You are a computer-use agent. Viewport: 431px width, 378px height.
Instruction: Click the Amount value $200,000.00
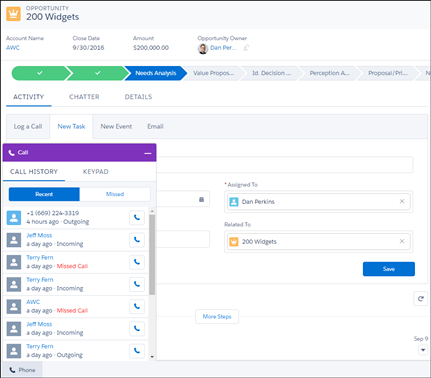(151, 48)
